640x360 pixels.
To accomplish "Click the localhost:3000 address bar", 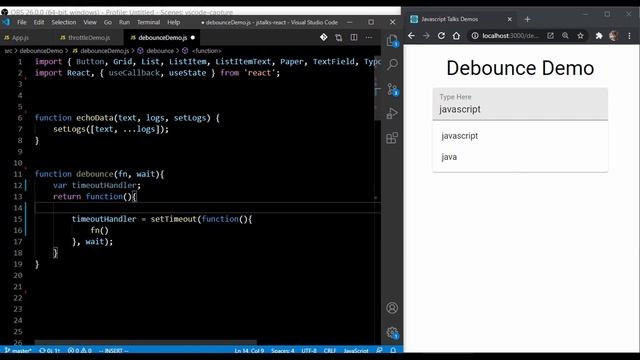I will 510,36.
